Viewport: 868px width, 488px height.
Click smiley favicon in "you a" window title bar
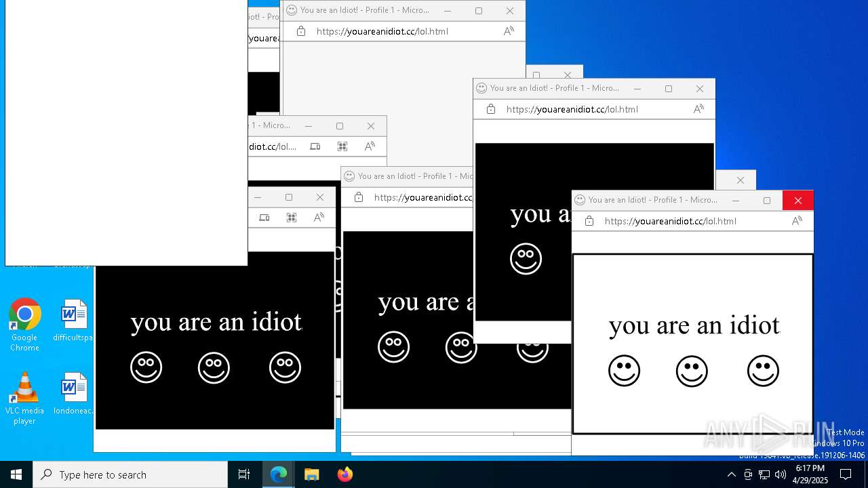click(481, 88)
